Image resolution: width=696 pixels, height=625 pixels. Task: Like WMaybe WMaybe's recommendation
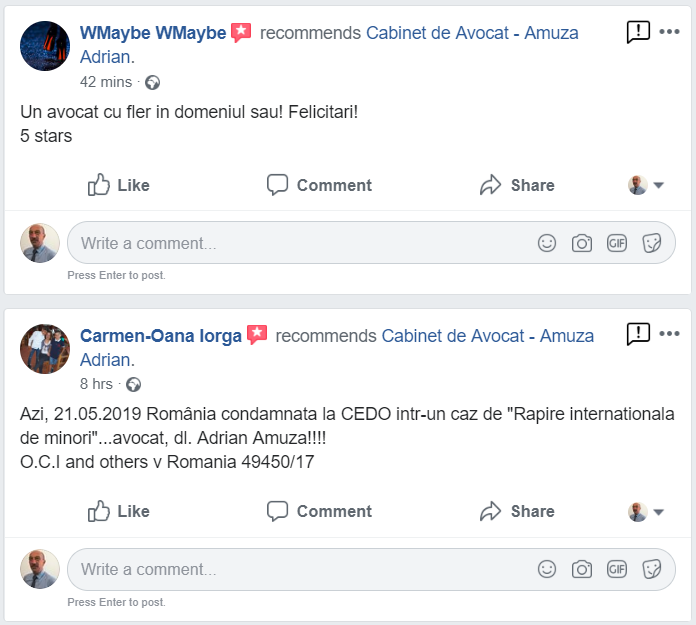[119, 185]
